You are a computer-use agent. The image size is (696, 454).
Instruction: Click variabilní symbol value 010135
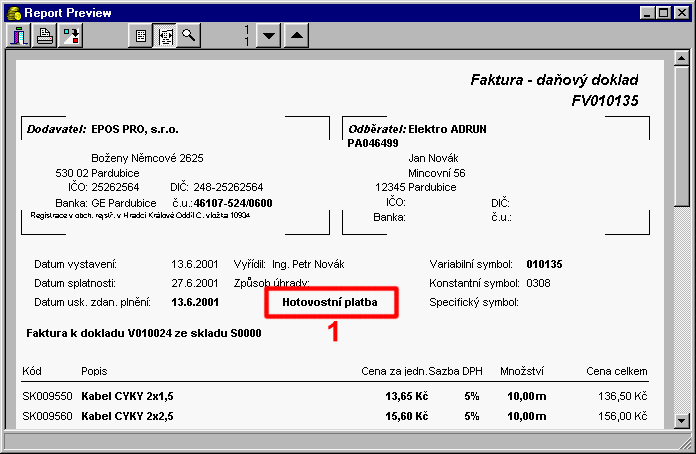coord(544,264)
